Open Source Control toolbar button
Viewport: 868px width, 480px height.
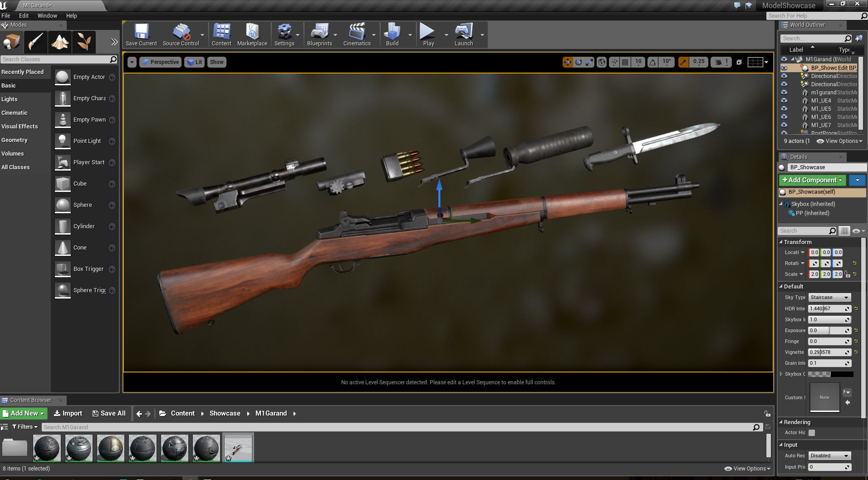pos(181,34)
